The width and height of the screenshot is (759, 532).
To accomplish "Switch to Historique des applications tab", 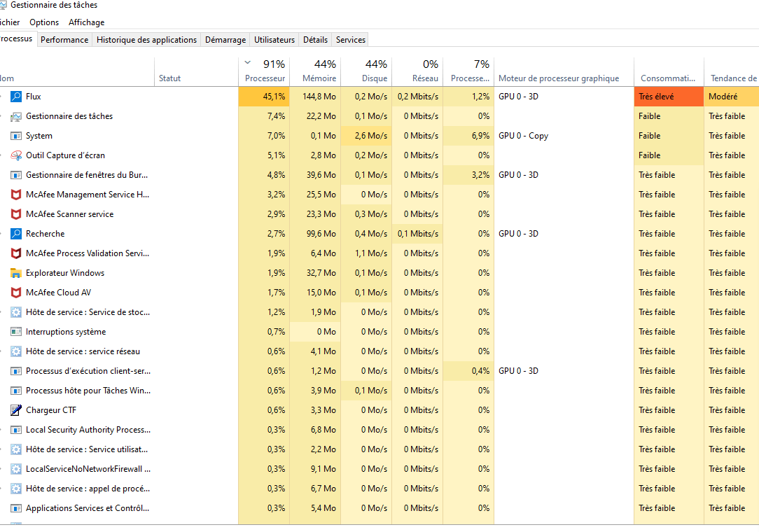I will click(146, 40).
